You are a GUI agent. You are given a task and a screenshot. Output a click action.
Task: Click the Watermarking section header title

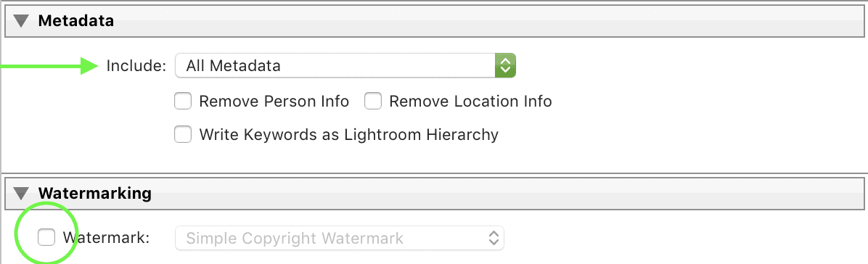[94, 193]
